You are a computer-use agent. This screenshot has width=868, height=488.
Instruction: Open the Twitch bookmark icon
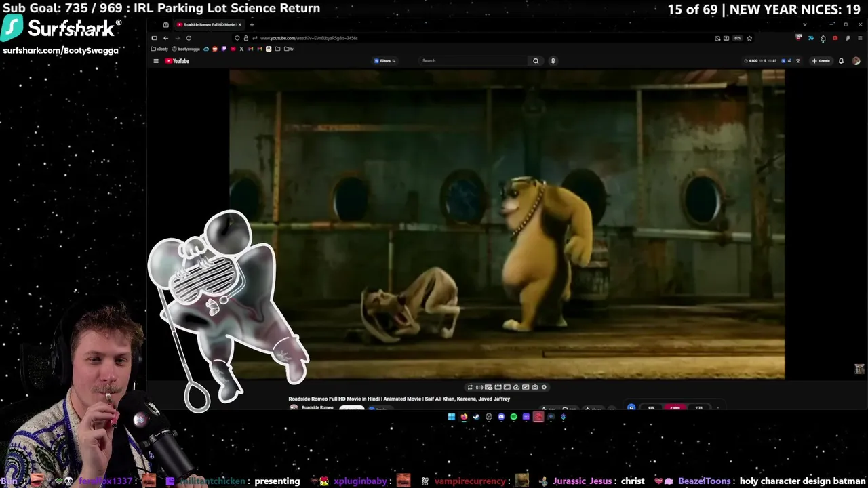coord(224,49)
